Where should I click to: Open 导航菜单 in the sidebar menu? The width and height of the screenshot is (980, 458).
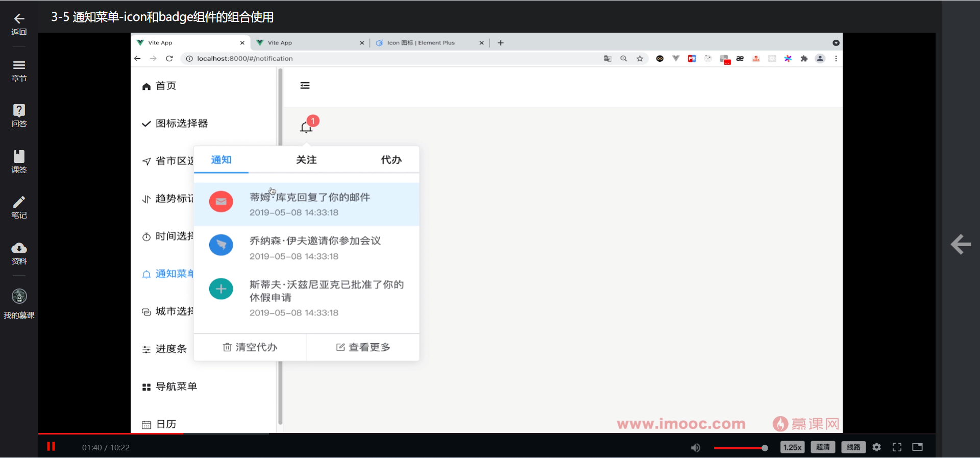[x=169, y=387]
